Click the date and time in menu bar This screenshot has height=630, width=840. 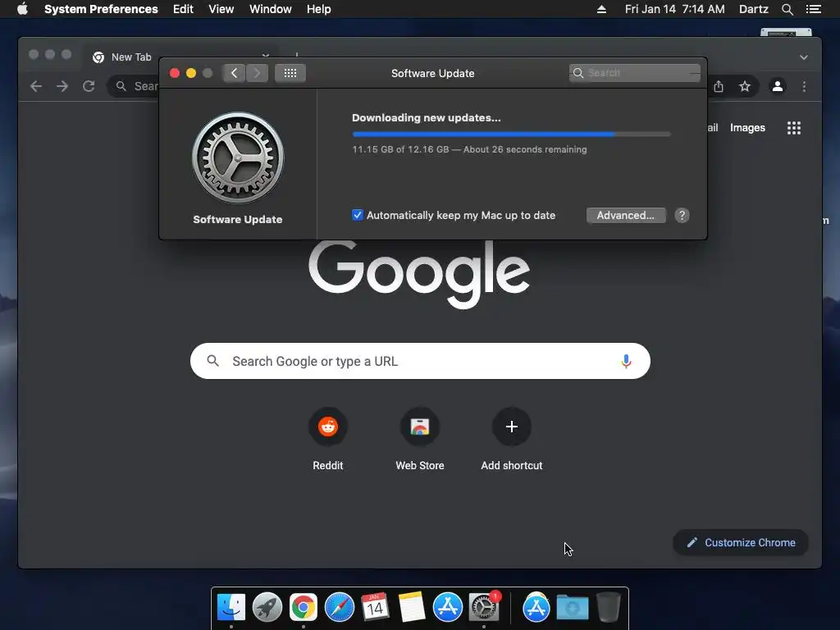pos(674,9)
